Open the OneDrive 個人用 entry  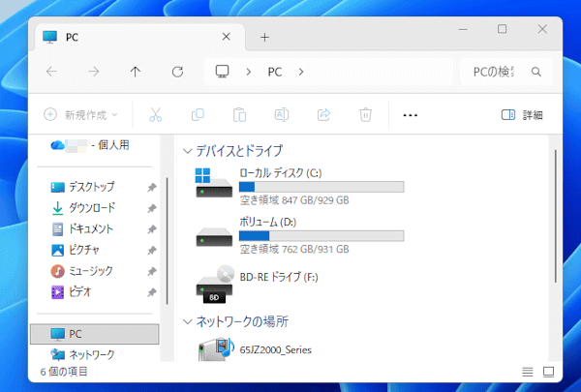90,145
